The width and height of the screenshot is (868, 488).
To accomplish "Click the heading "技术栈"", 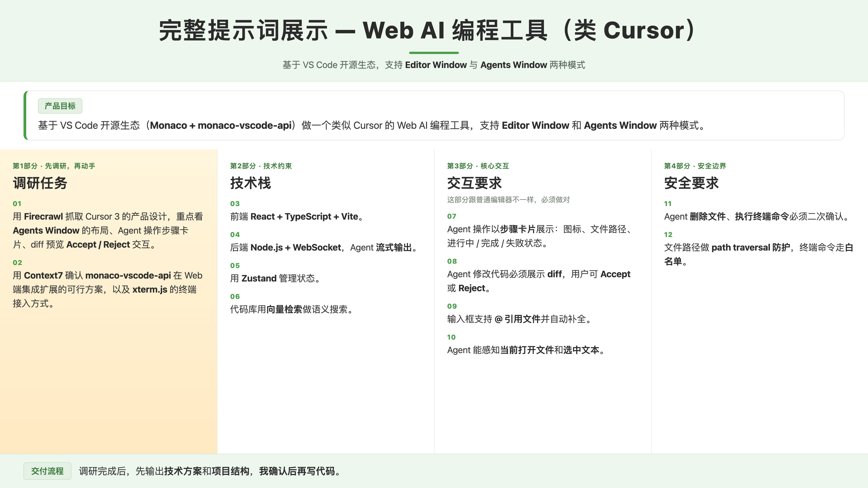I will [x=250, y=183].
